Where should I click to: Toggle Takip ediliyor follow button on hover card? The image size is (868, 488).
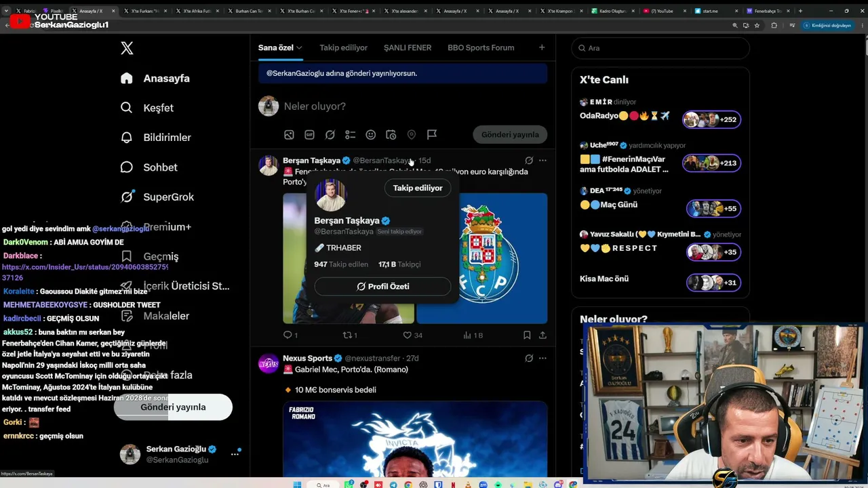coord(418,188)
